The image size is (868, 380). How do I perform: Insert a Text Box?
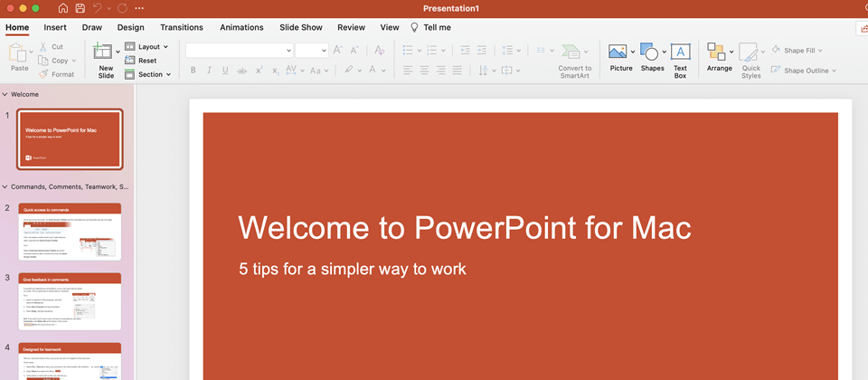(x=680, y=61)
